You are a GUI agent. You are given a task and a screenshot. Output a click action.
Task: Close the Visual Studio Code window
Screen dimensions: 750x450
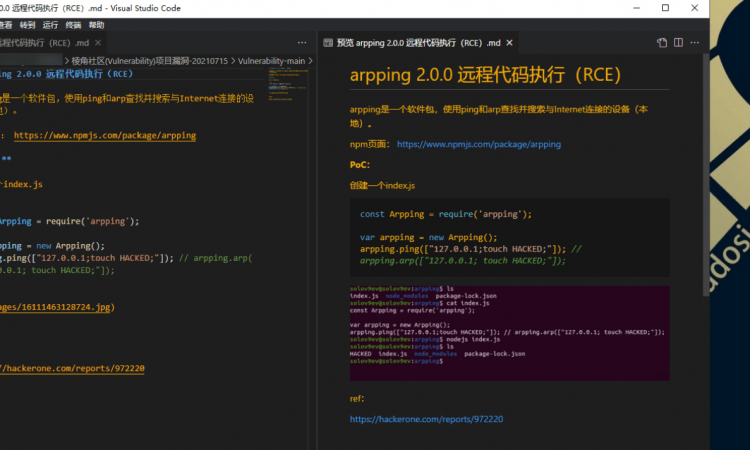tap(695, 8)
